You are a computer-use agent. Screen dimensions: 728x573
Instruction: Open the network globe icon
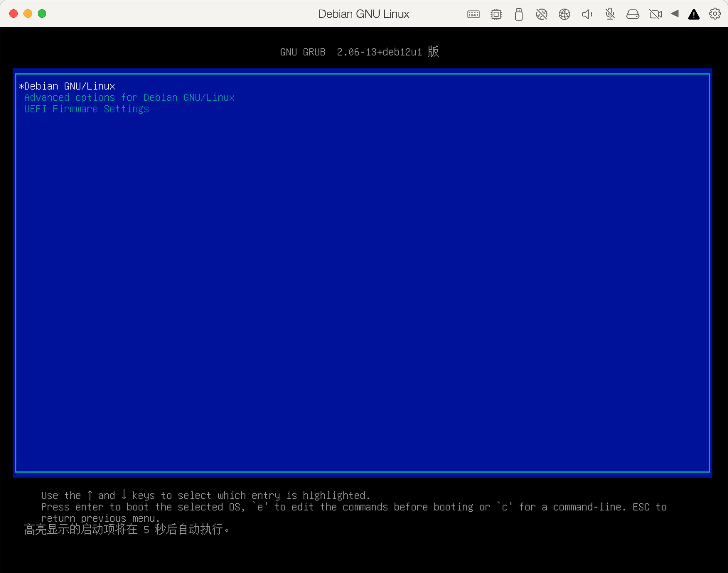point(564,14)
